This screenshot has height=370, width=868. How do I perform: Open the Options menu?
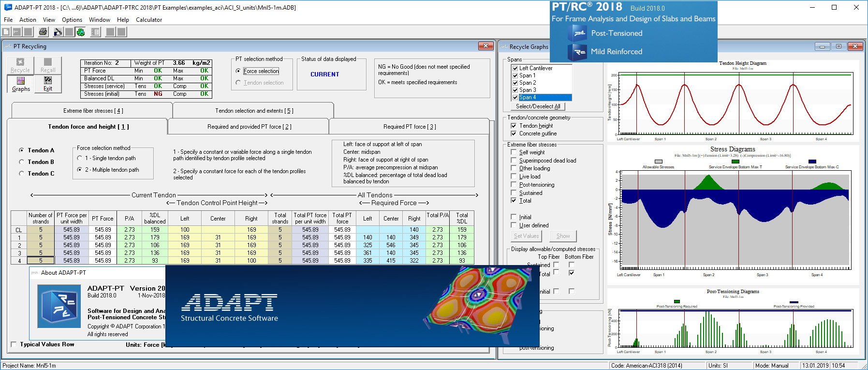(72, 20)
